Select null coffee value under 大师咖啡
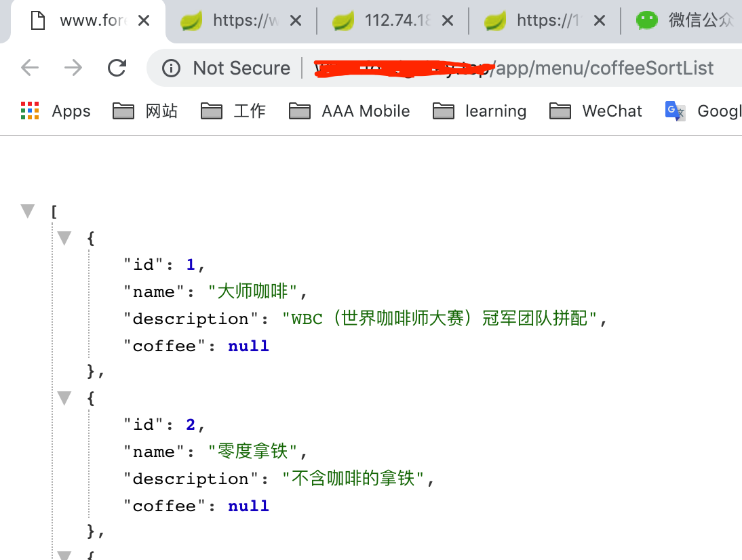 coord(248,346)
